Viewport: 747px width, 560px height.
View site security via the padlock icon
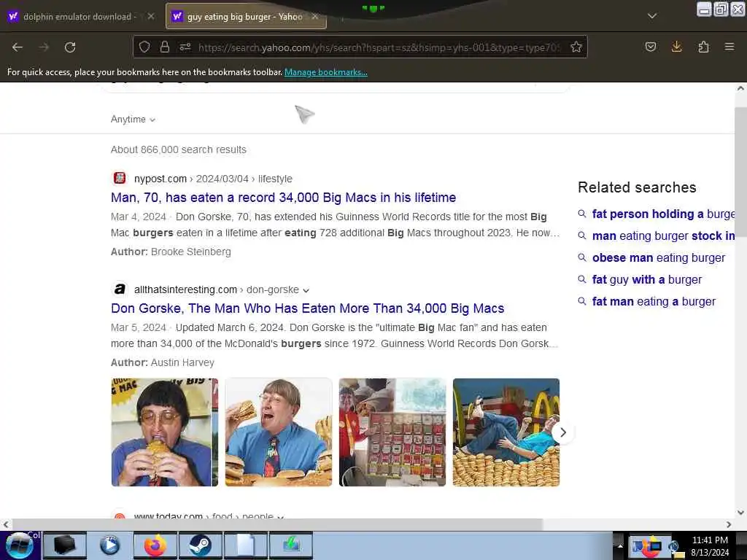164,47
